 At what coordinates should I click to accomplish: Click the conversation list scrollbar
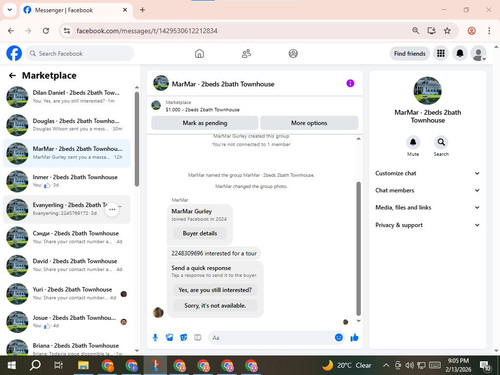point(137,139)
